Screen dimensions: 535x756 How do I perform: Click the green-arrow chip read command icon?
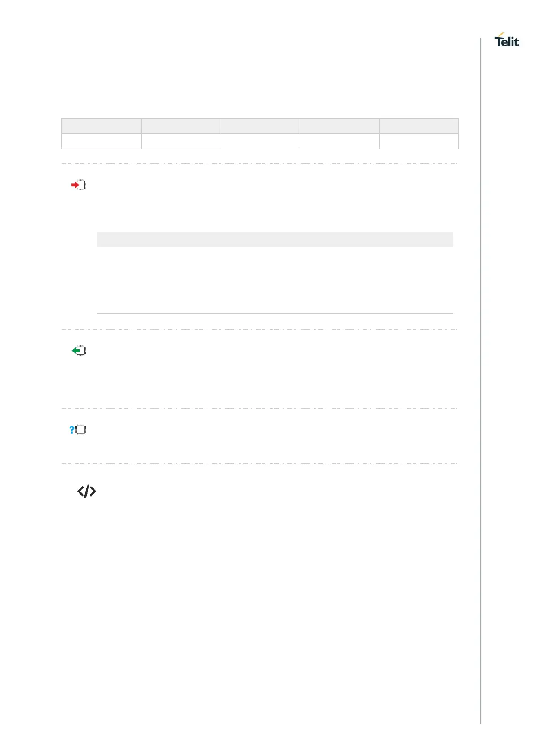tap(79, 351)
